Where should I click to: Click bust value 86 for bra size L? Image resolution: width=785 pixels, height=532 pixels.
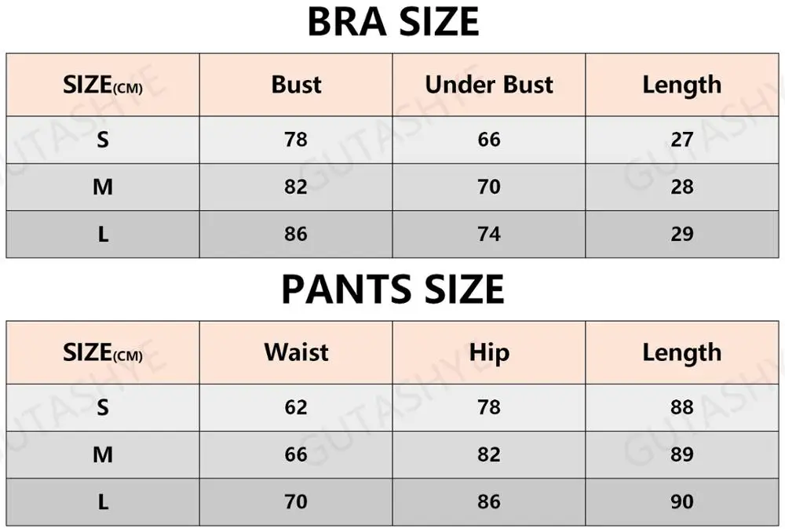pos(296,234)
